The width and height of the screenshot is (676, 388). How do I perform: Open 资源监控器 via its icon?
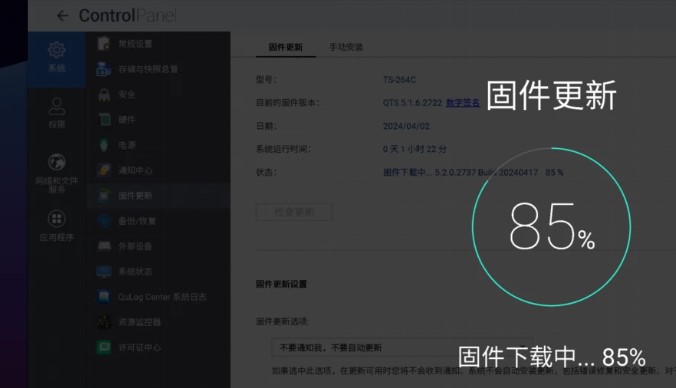(104, 322)
